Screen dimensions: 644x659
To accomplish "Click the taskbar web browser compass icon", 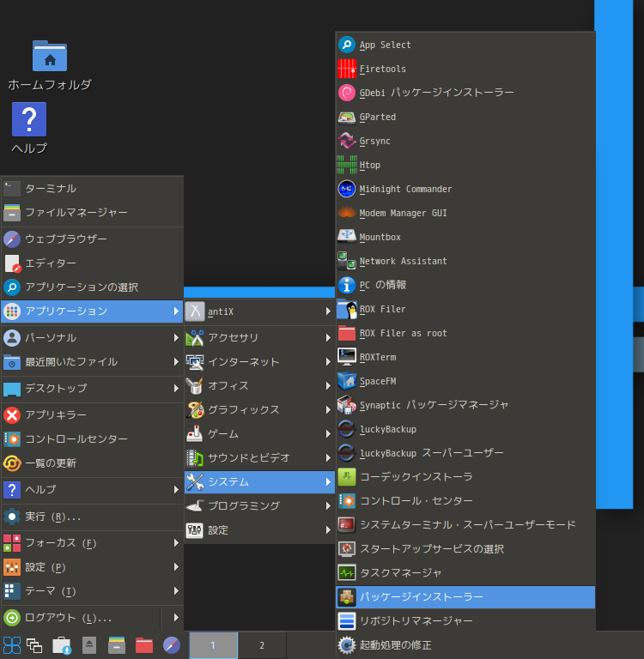I will [172, 645].
